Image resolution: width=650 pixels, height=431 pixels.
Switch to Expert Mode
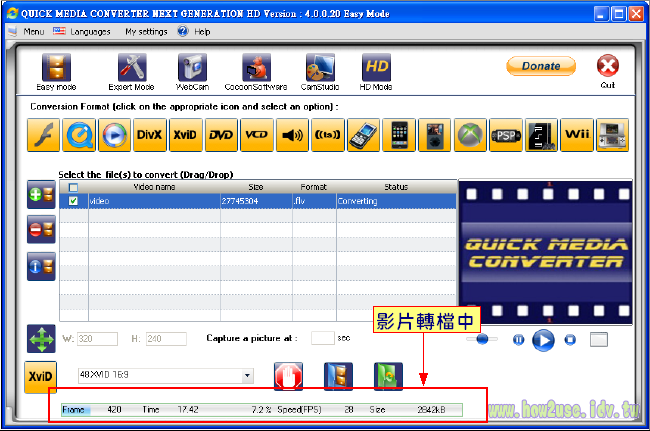click(x=132, y=68)
